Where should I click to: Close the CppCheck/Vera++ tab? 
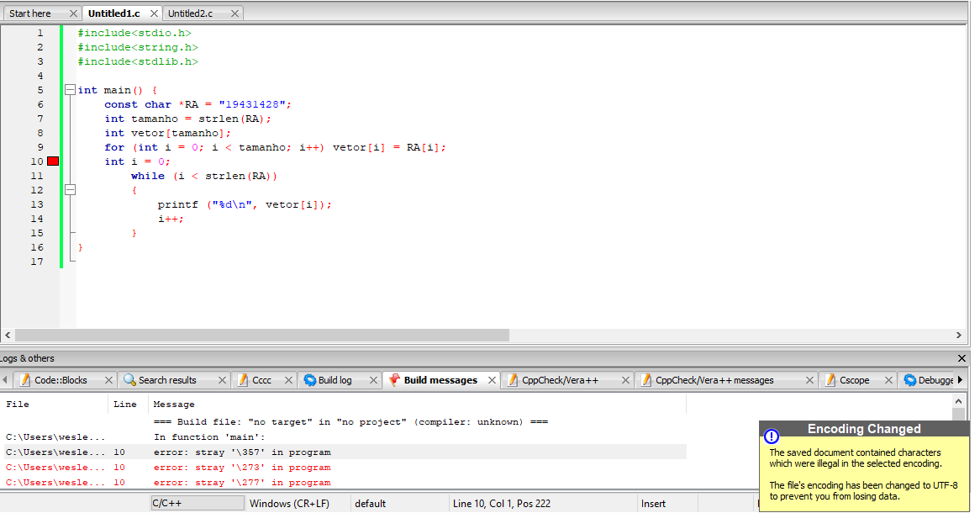[625, 380]
